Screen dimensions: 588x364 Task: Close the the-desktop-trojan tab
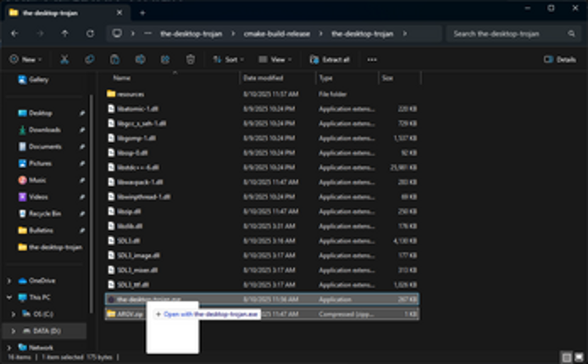pos(119,13)
